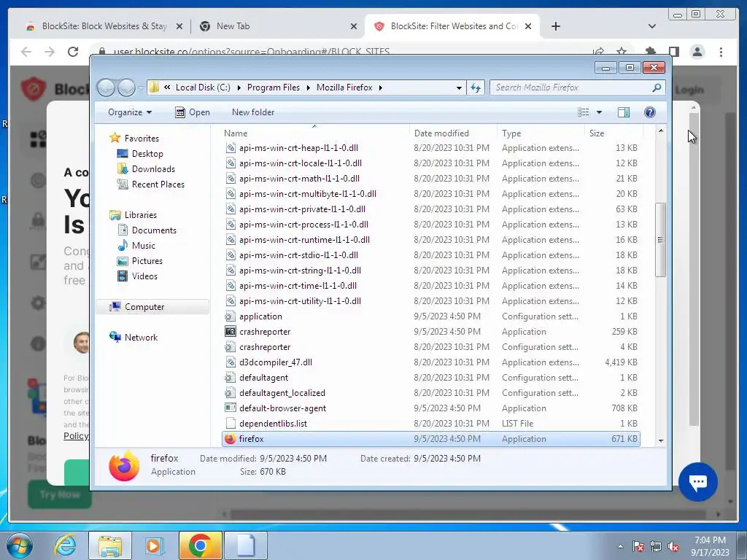Viewport: 747px width, 560px height.
Task: Expand the Local Disk (C:) breadcrumb arrow
Action: 239,87
